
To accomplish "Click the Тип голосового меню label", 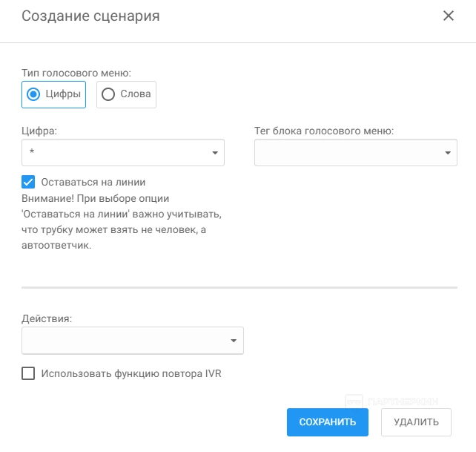I will 76,73.
